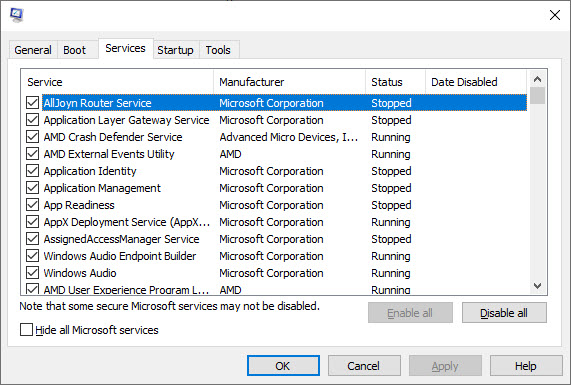Select the Services tab
The height and width of the screenshot is (385, 571).
(125, 48)
